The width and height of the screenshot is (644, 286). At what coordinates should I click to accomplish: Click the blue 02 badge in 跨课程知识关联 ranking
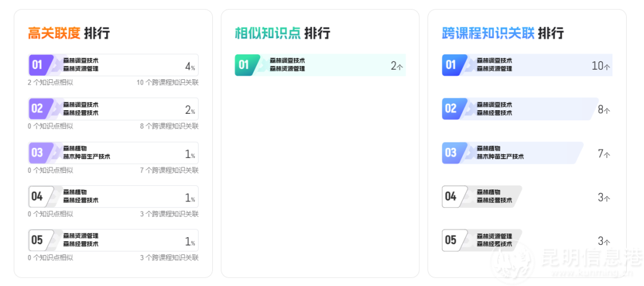[452, 108]
